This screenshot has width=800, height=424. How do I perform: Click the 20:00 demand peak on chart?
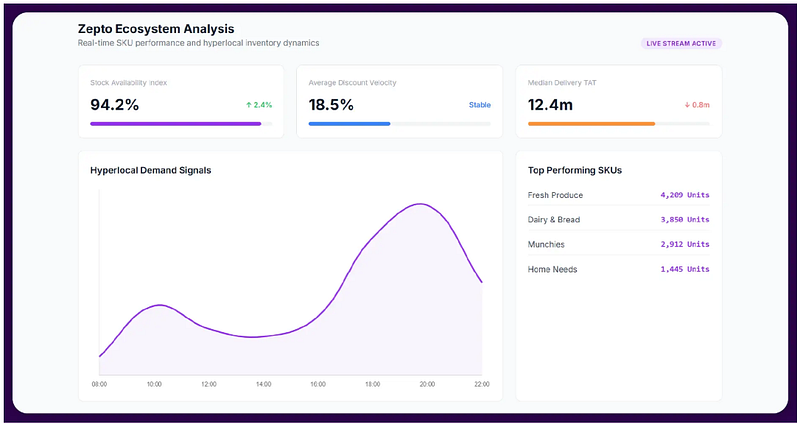(x=420, y=204)
